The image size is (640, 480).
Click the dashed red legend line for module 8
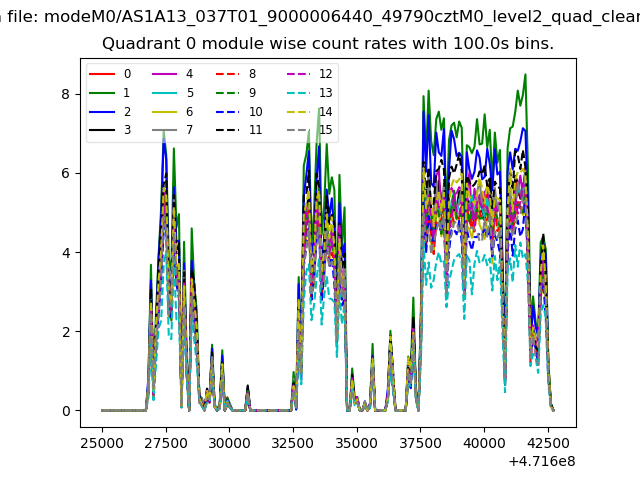pos(226,74)
